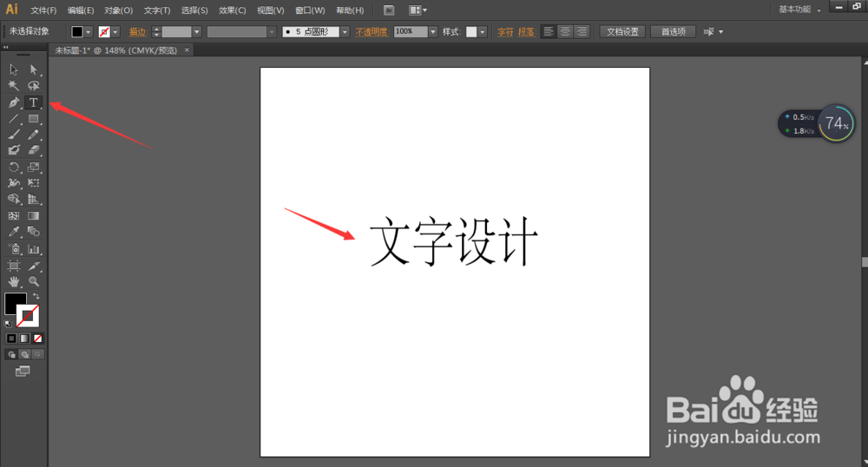Open the 5 点圆形 brush dropdown
This screenshot has width=868, height=467.
(x=345, y=32)
